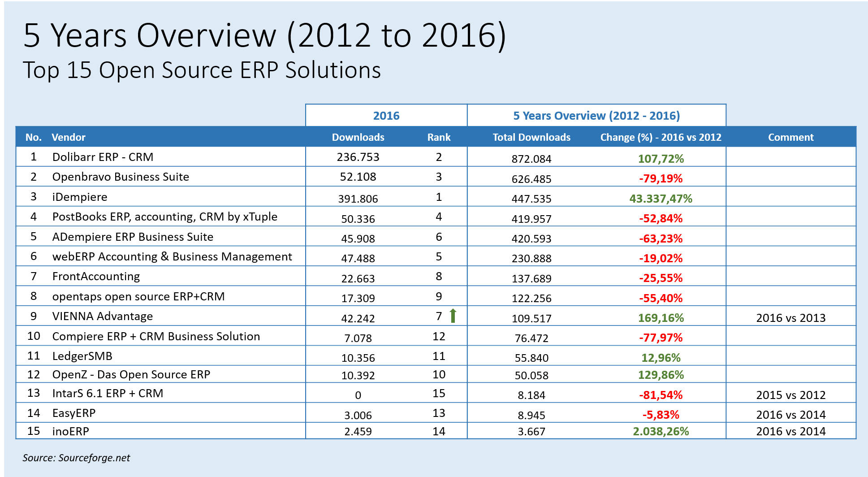Click EasyERP's change value '-5,83%'
Viewport: 868px width, 477px height.
661,415
